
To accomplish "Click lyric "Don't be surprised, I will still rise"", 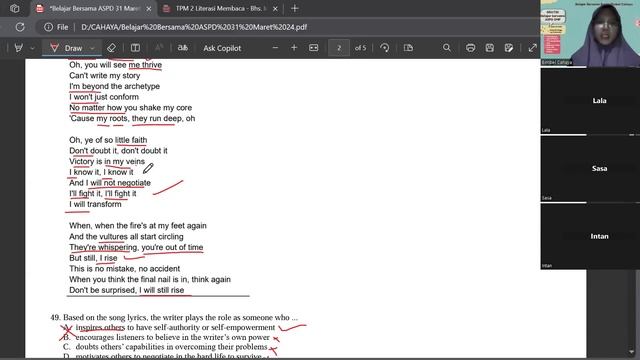I will [x=127, y=290].
